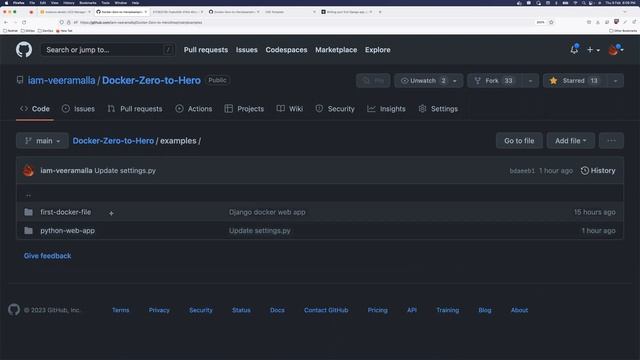Open the user avatar menu in header
The width and height of the screenshot is (640, 360).
pos(616,50)
